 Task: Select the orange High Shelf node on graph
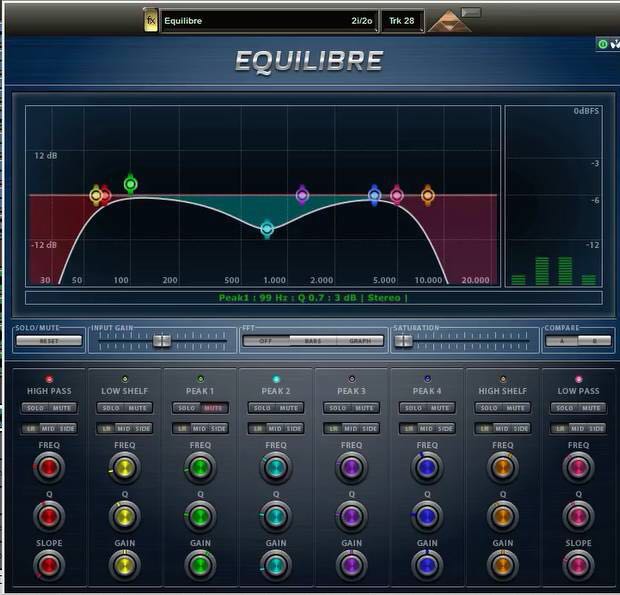tap(427, 195)
